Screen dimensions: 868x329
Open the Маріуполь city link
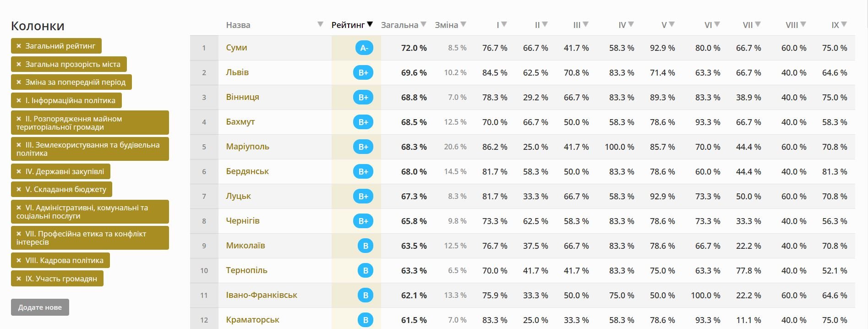click(x=247, y=147)
